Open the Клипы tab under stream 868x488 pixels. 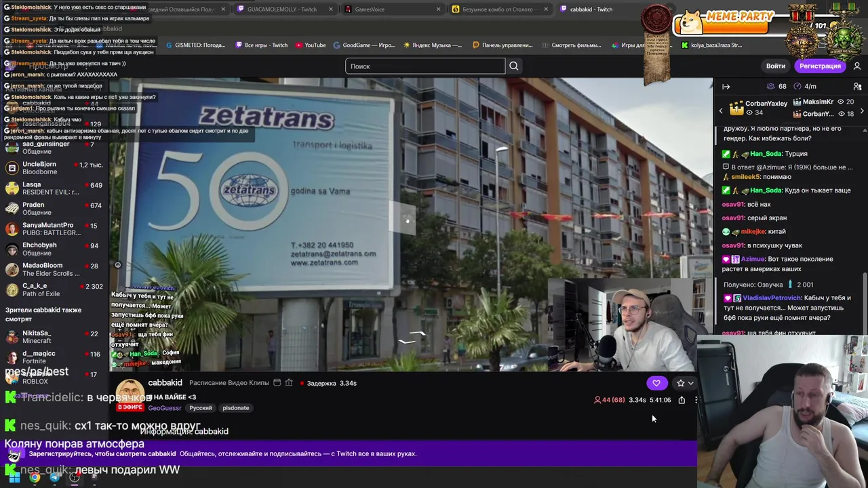click(x=259, y=383)
